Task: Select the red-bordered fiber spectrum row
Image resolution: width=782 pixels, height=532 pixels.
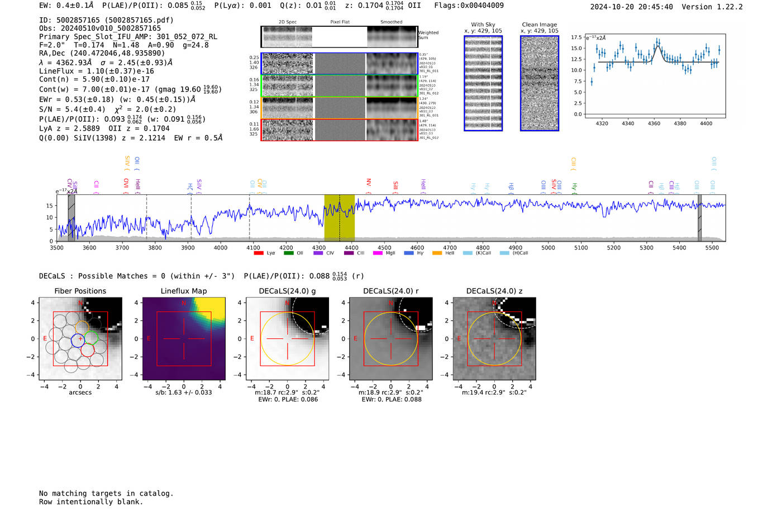Action: tap(340, 130)
